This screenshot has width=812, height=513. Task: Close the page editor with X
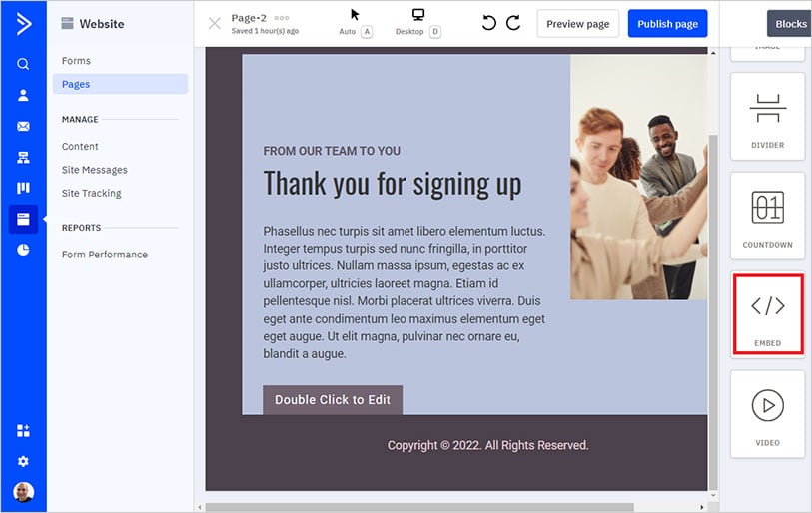(215, 23)
